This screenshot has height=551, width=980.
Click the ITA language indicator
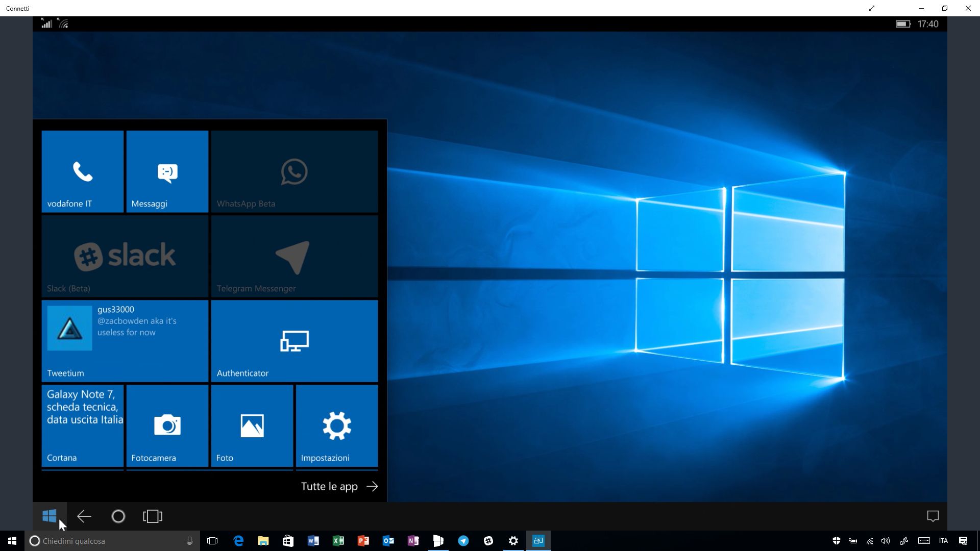943,541
